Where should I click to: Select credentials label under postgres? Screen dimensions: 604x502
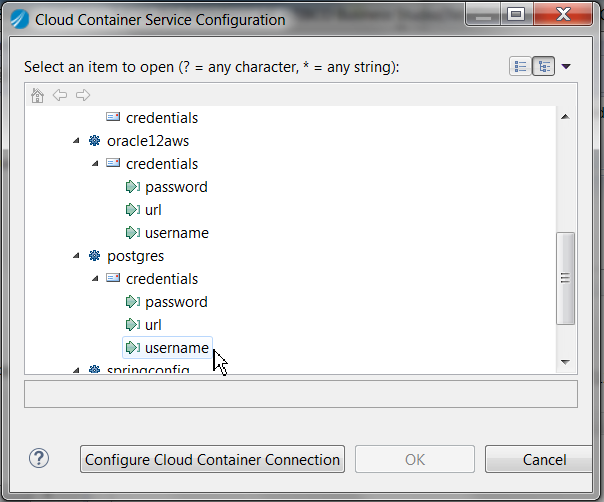162,279
